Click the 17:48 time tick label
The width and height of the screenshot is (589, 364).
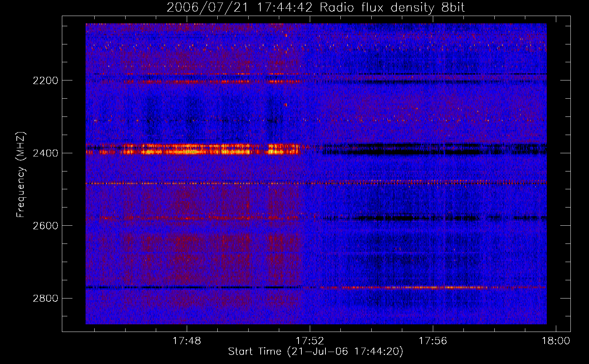187,341
